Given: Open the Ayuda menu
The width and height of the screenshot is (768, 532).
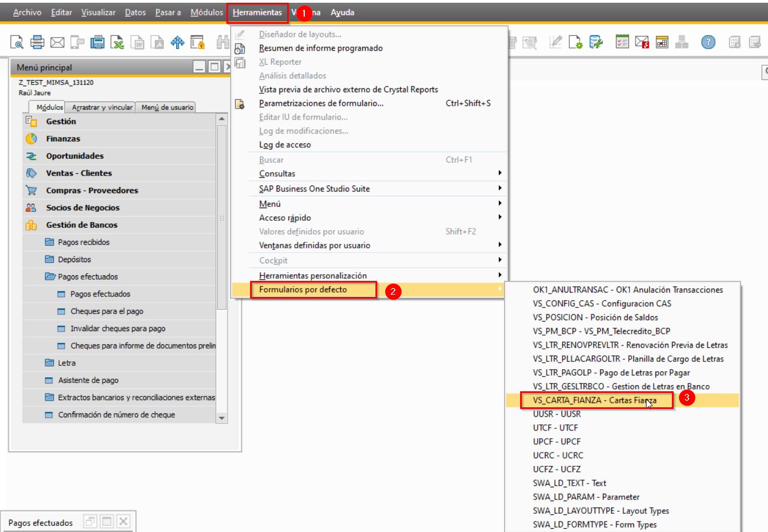Looking at the screenshot, I should click(342, 12).
